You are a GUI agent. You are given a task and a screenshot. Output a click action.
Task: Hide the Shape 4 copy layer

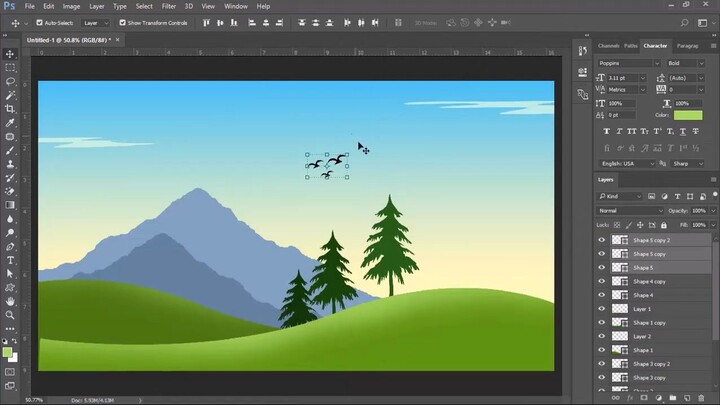click(602, 281)
